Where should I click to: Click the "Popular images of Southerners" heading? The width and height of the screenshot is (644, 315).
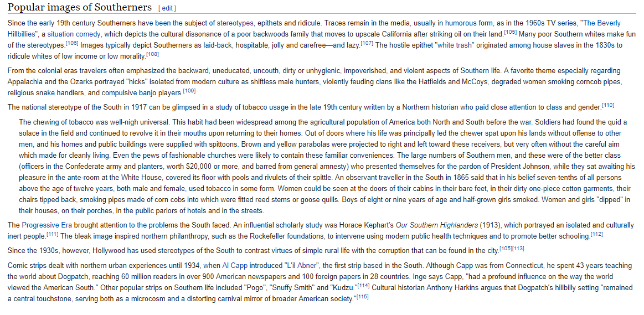[x=80, y=7]
